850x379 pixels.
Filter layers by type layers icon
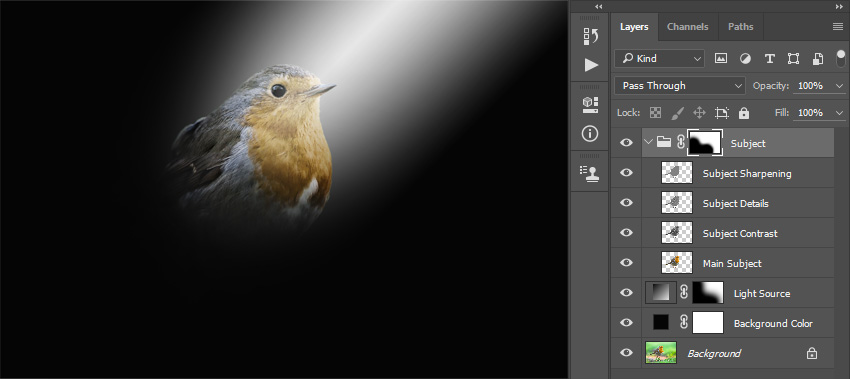point(769,59)
